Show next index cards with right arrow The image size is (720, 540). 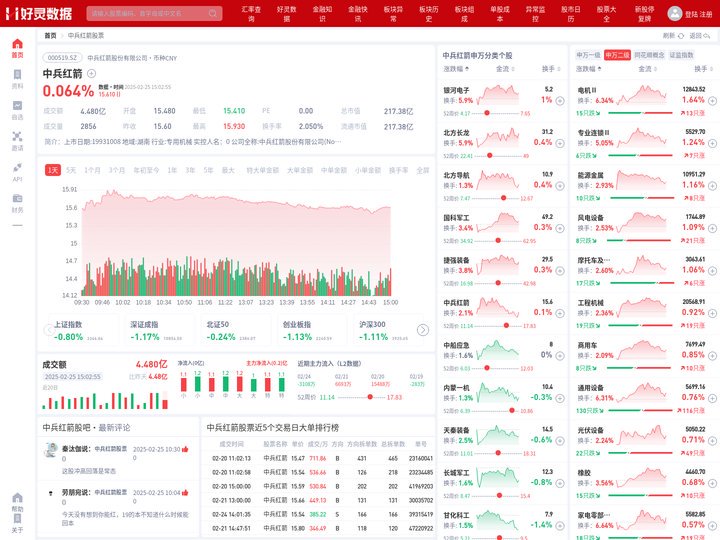point(423,330)
